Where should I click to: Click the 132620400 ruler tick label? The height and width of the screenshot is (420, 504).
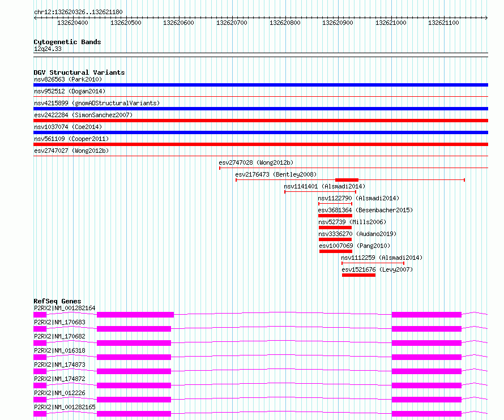pyautogui.click(x=72, y=23)
